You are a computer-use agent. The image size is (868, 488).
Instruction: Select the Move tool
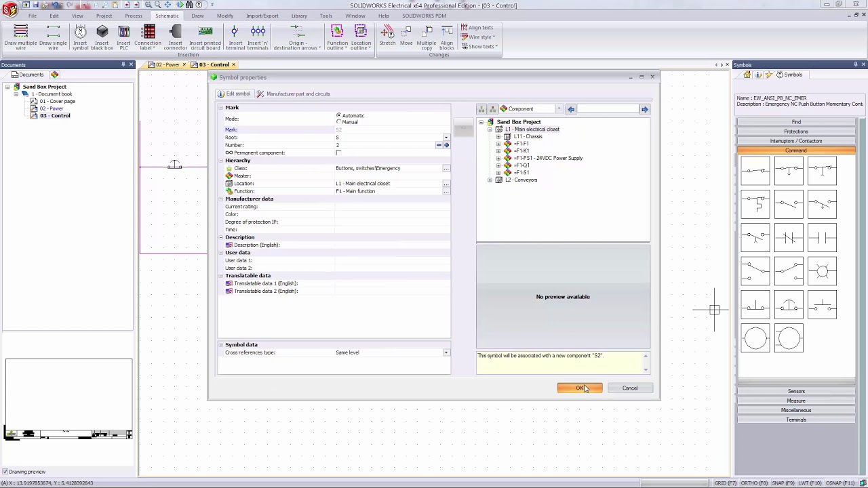[x=406, y=37]
